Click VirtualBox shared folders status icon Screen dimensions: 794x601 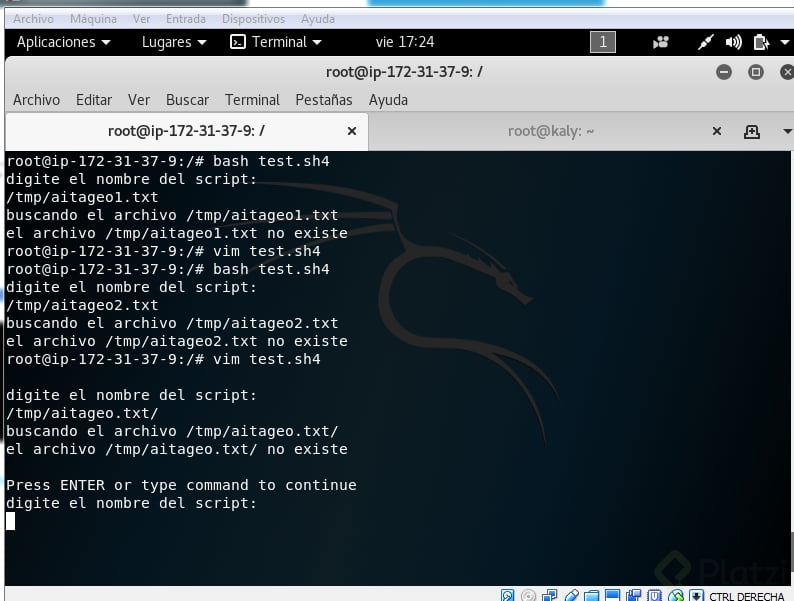pyautogui.click(x=591, y=595)
